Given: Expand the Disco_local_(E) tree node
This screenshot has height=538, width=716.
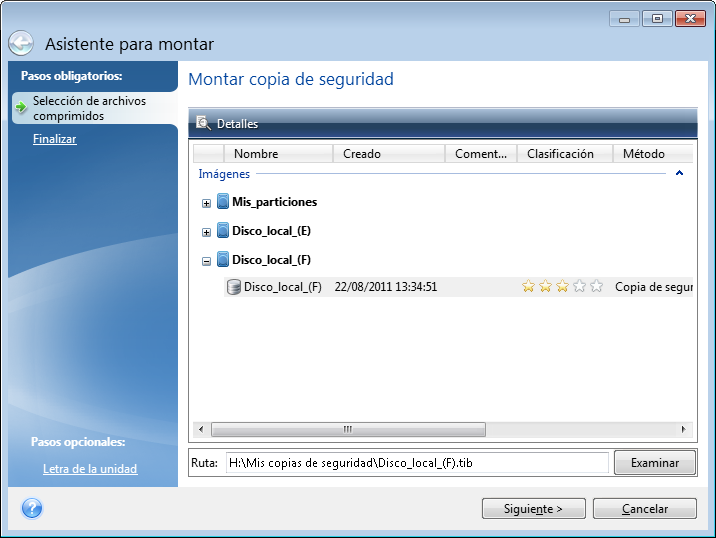Looking at the screenshot, I should tap(207, 232).
